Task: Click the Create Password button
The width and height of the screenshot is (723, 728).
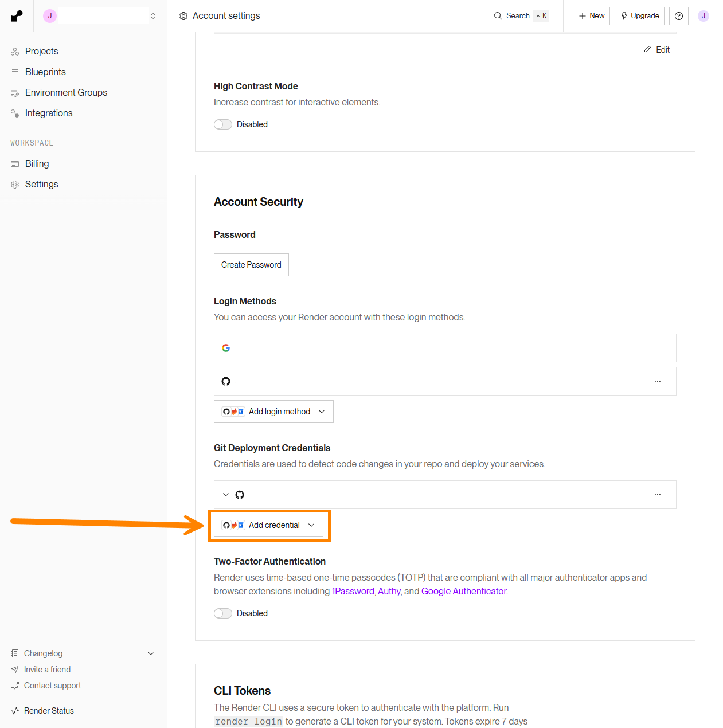Action: (x=251, y=265)
